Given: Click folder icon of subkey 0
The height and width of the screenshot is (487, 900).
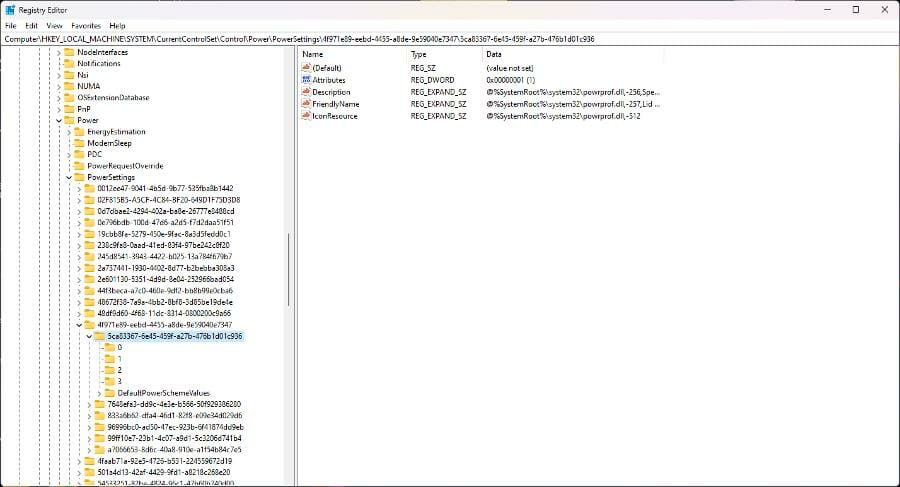Looking at the screenshot, I should [x=110, y=347].
